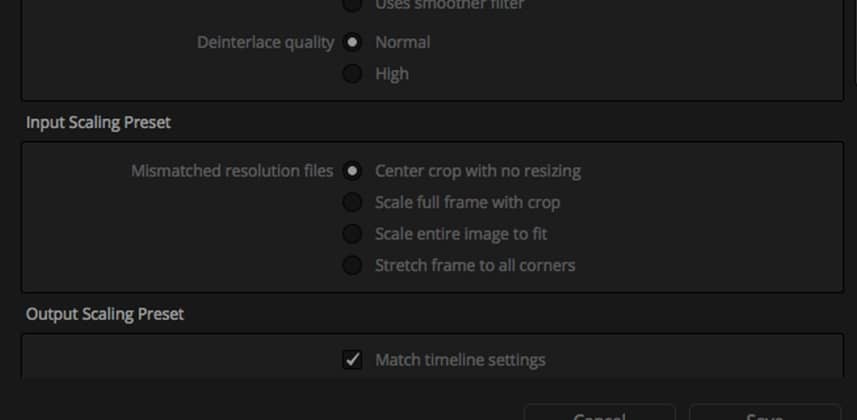Click the 'Output Scaling Preset' section header
The height and width of the screenshot is (420, 857).
(x=105, y=314)
